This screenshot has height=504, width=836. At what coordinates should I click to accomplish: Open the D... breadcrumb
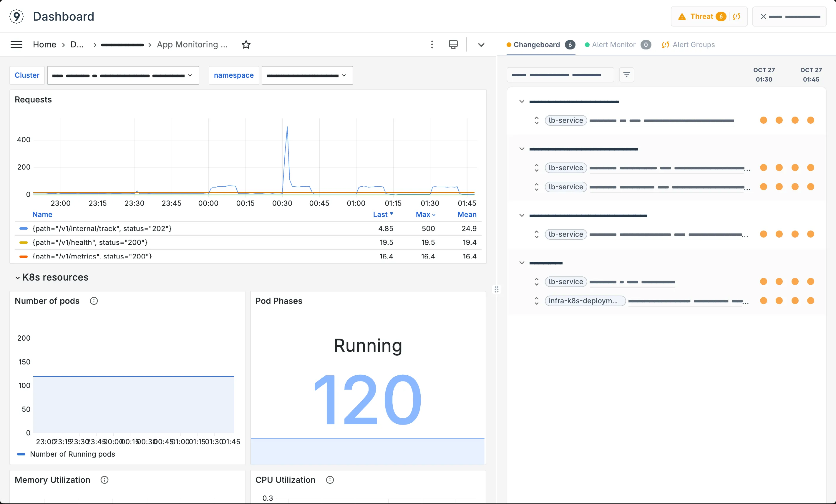77,44
